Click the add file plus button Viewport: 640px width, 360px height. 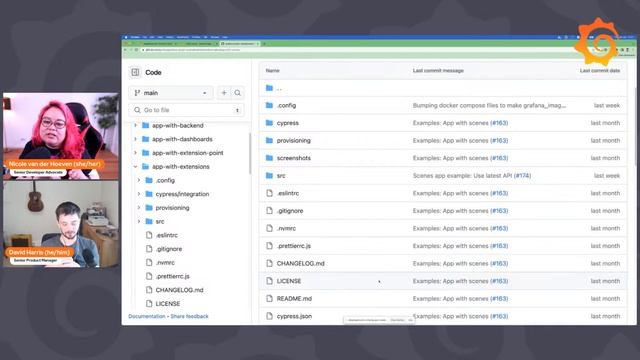pos(224,93)
